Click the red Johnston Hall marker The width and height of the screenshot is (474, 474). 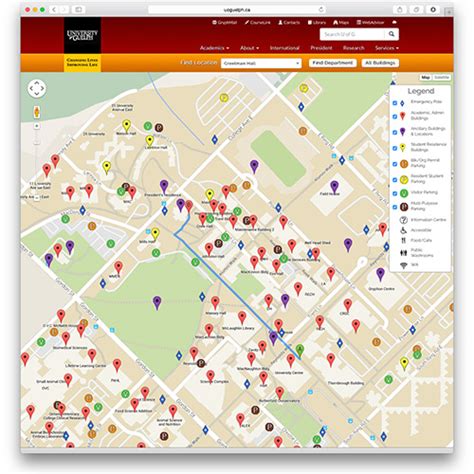click(x=209, y=249)
